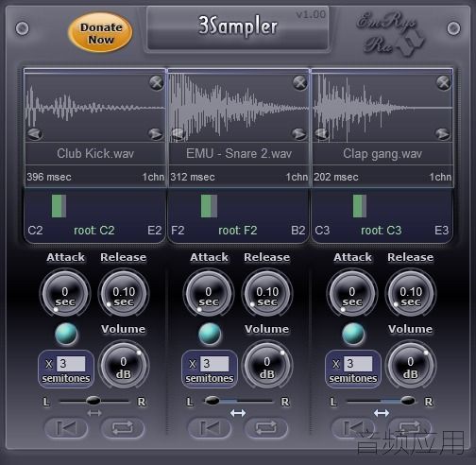Toggle teal LED button in Club Kick section

pos(66,334)
